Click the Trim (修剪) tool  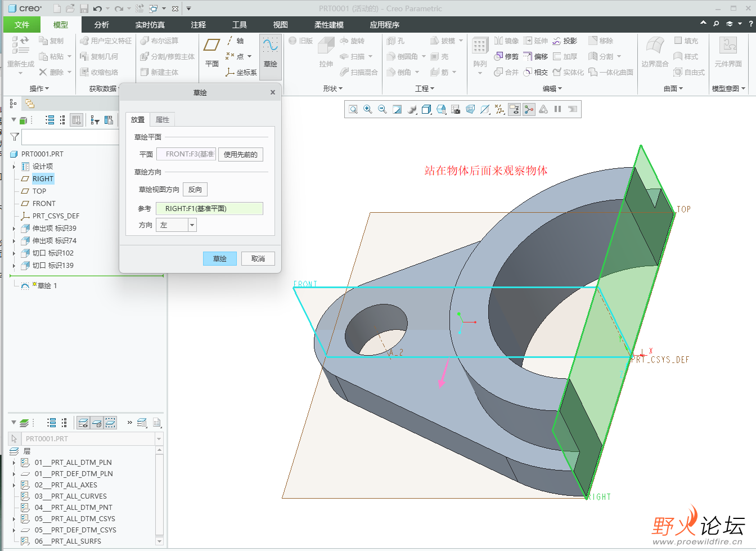(506, 56)
